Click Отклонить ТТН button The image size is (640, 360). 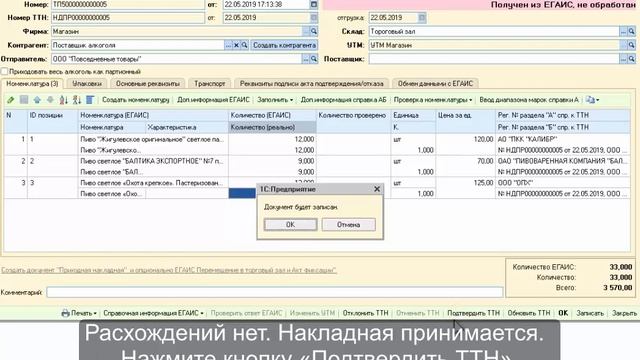click(x=365, y=313)
